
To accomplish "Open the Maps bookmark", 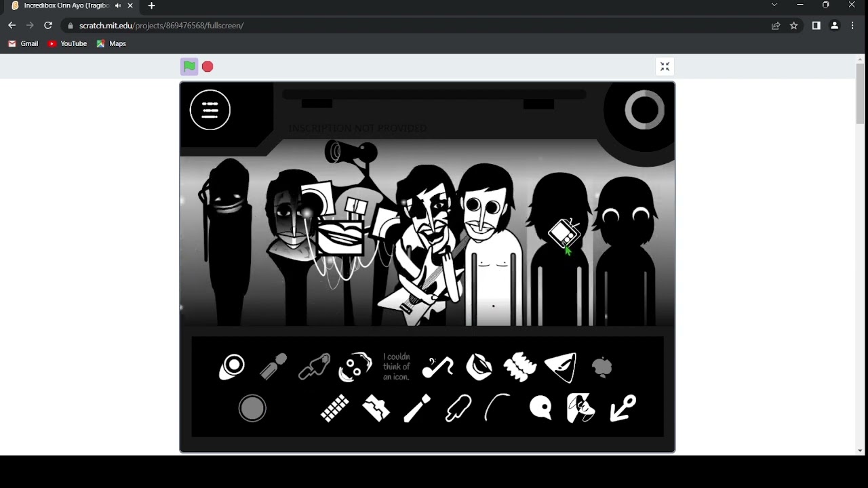I will coord(111,43).
